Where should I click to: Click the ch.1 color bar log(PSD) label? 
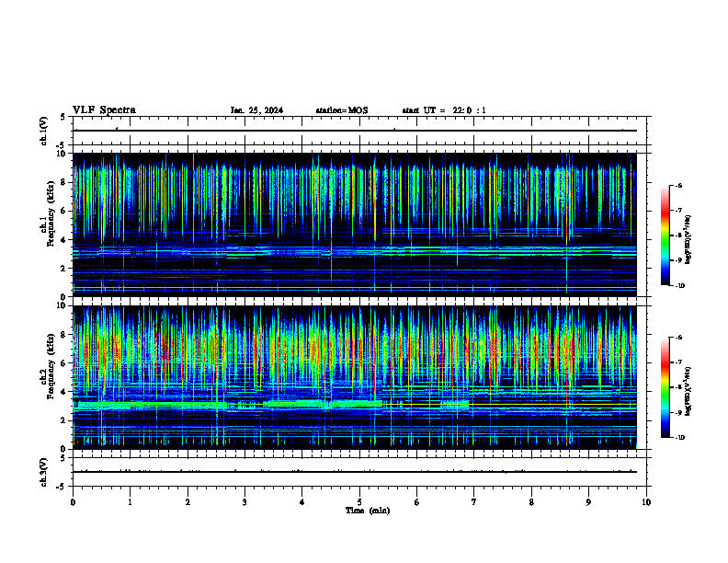[x=688, y=240]
